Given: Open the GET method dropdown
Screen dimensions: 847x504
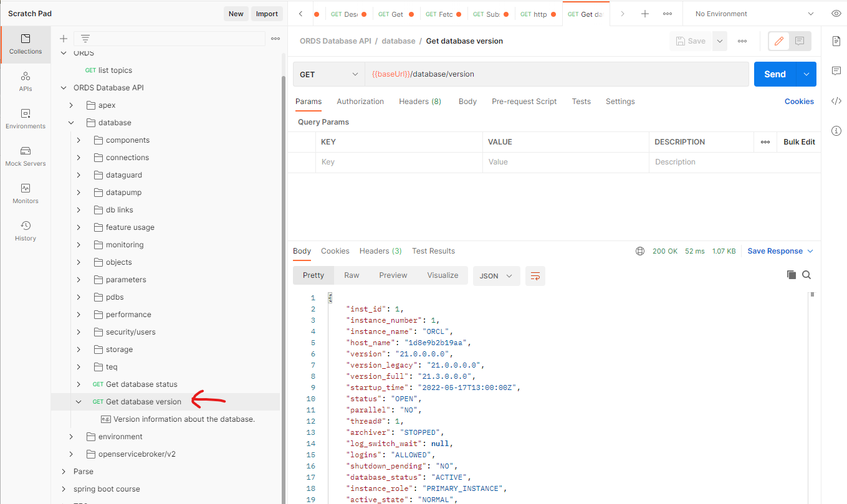Looking at the screenshot, I should point(328,74).
